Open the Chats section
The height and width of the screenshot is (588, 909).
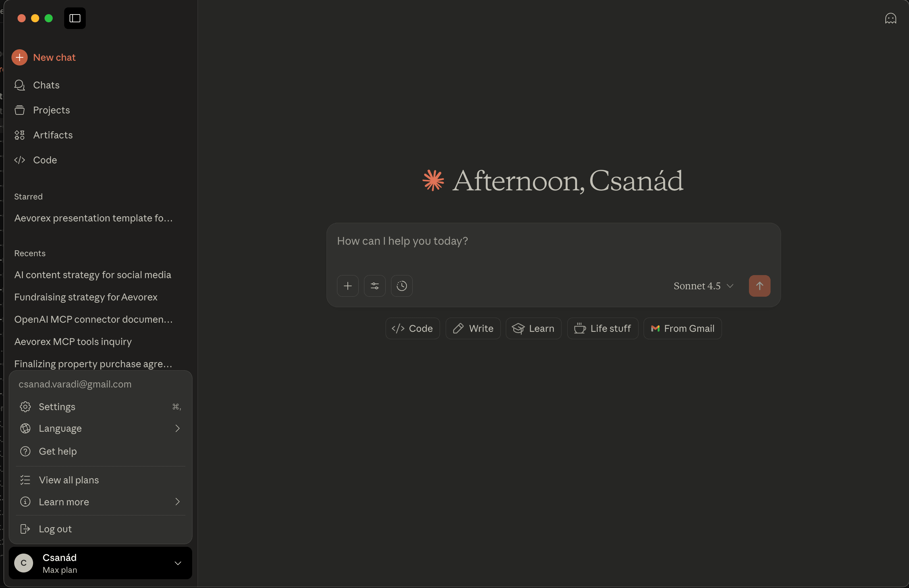tap(46, 85)
